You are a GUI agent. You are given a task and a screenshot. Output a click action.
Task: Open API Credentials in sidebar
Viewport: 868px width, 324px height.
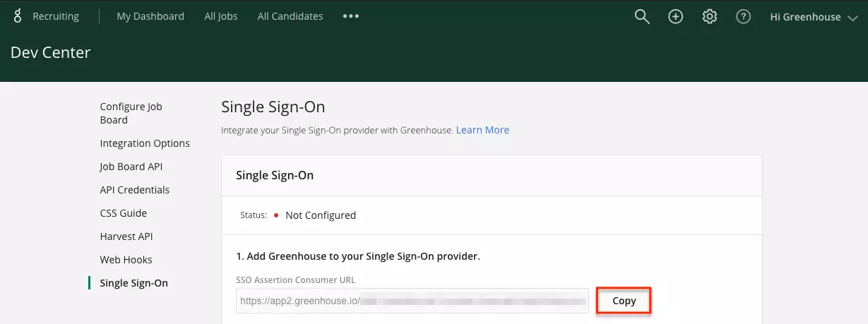[135, 190]
